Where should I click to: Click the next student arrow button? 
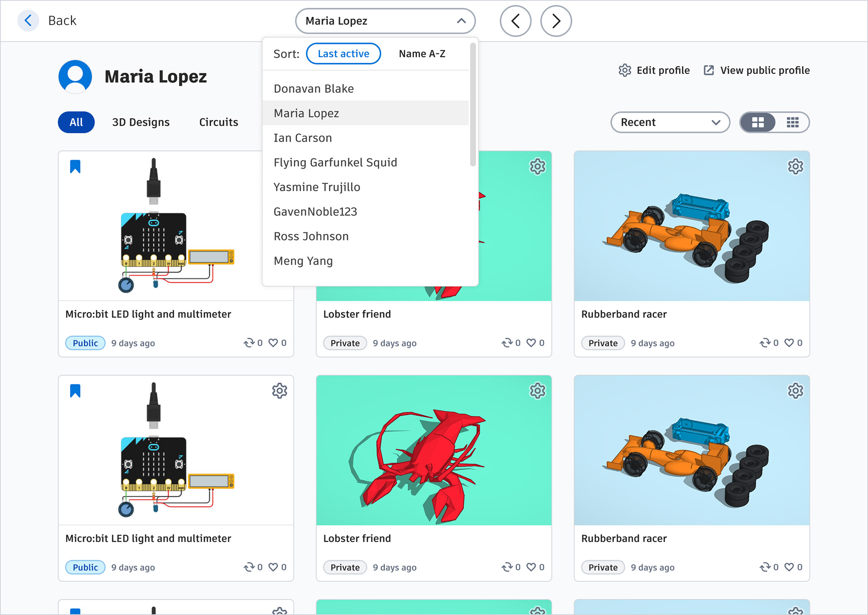tap(556, 21)
